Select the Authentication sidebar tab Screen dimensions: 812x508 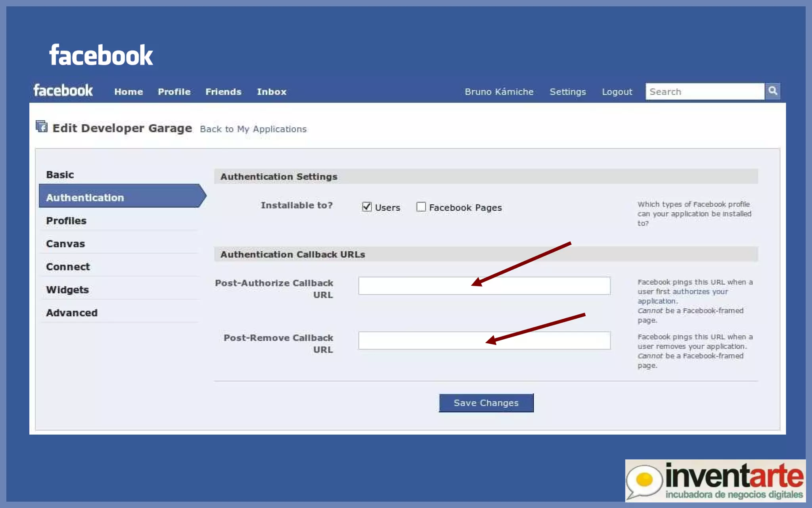tap(85, 198)
